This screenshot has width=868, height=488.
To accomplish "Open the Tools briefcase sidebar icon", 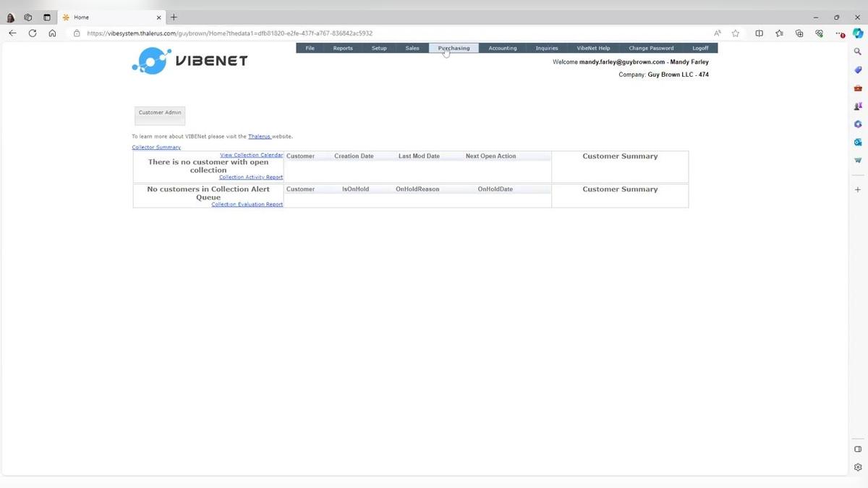I will pyautogui.click(x=858, y=88).
